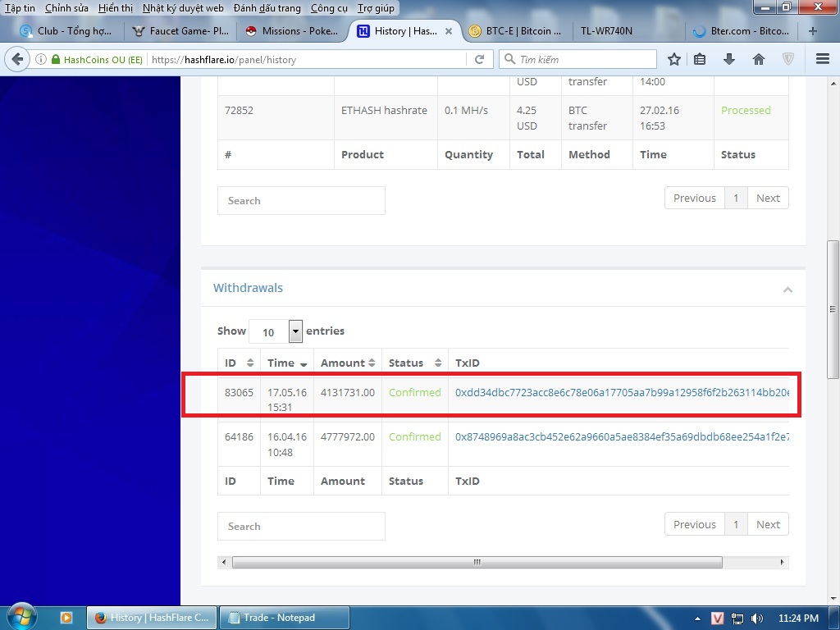Click the site info circle icon
840x630 pixels.
point(41,59)
